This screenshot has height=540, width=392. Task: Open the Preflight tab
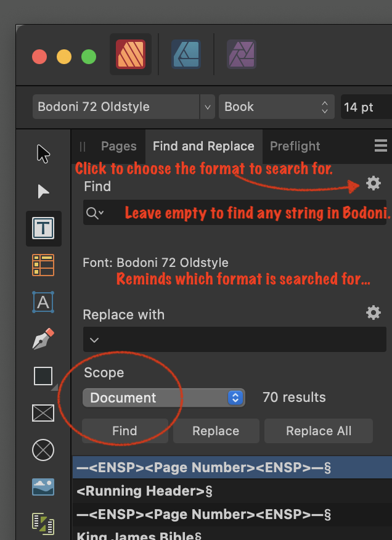295,146
